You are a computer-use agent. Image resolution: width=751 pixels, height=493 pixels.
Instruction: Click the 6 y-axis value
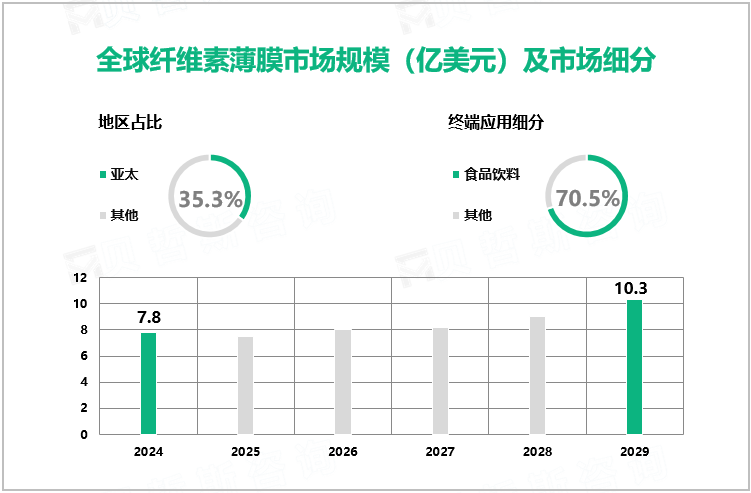click(x=84, y=356)
